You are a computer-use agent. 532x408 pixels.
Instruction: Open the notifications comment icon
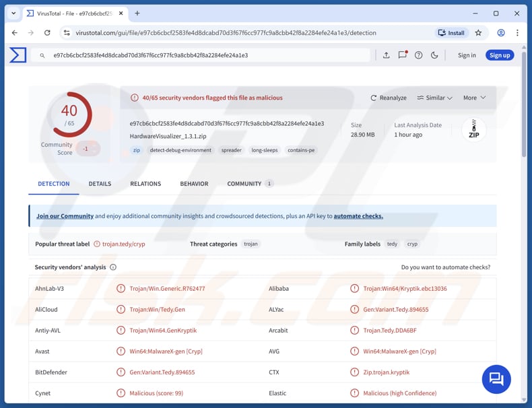tap(402, 55)
